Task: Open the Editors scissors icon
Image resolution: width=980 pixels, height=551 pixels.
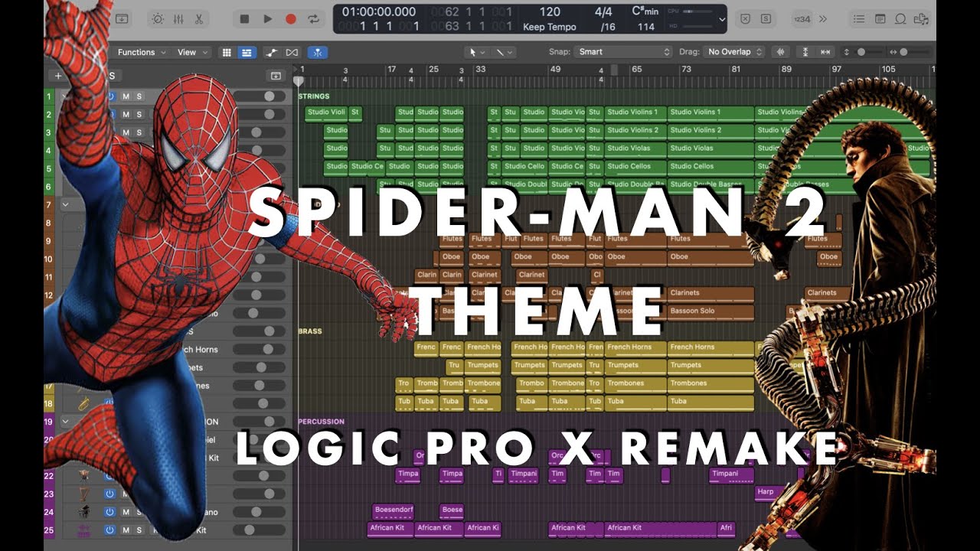Action: tap(199, 19)
